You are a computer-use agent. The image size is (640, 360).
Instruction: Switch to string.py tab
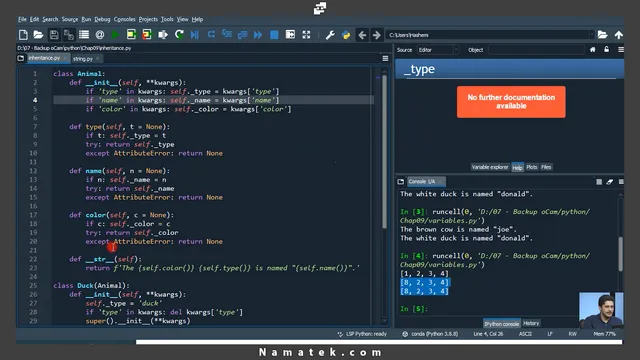(82, 59)
